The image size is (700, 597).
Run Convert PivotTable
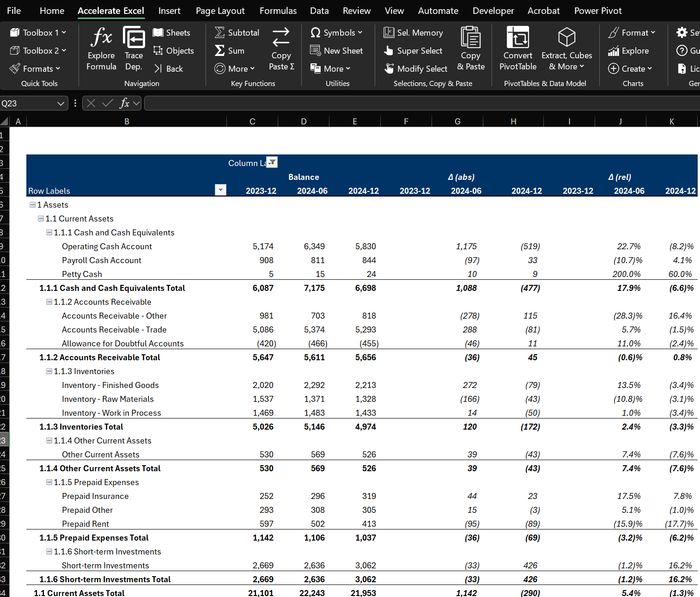click(518, 49)
